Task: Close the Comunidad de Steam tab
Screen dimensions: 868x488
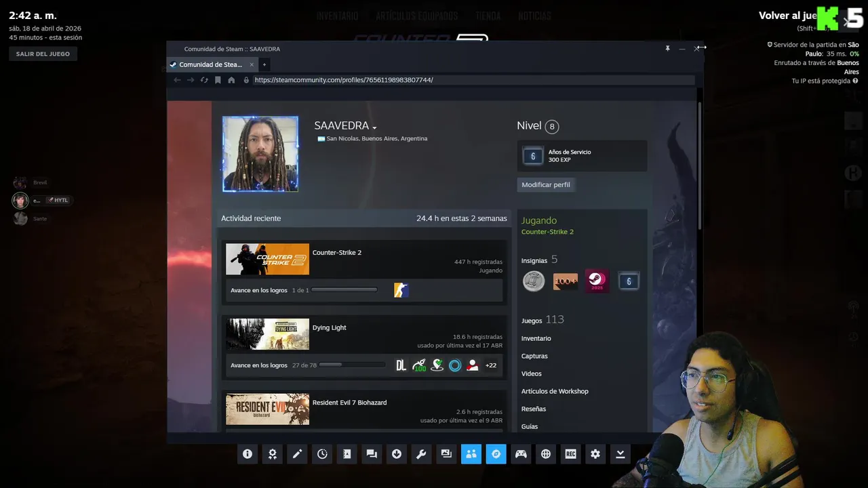Action: click(252, 64)
